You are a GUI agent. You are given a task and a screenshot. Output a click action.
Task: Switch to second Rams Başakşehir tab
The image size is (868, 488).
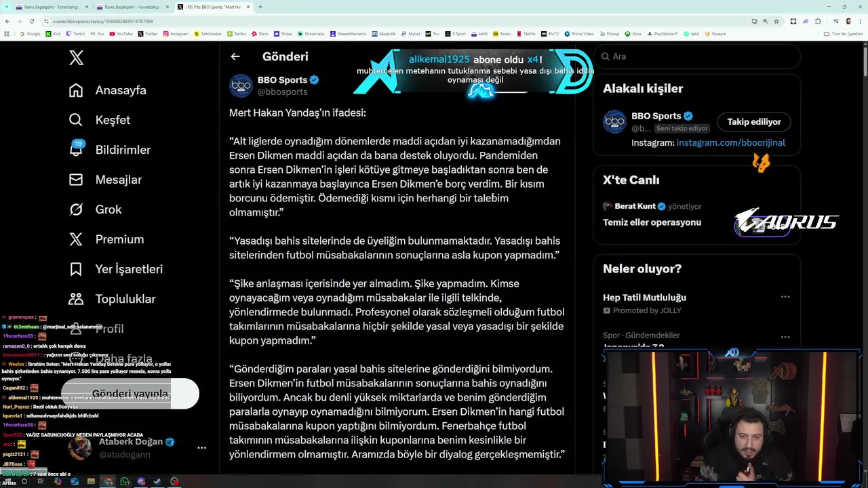pos(132,7)
